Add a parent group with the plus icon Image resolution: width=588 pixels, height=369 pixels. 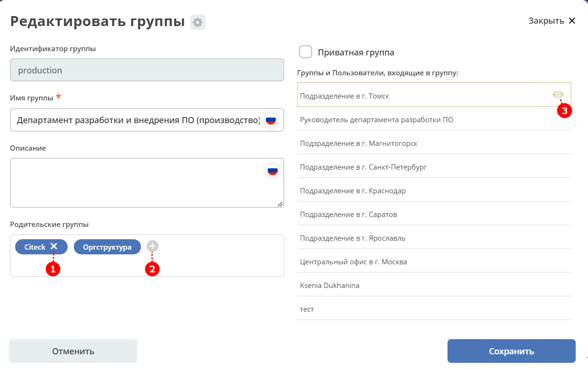[152, 246]
